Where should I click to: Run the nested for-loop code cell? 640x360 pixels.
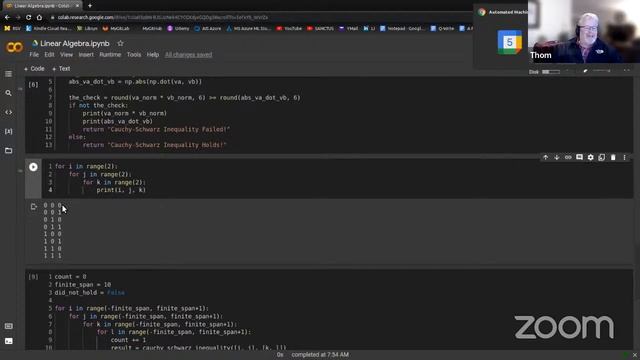click(x=33, y=167)
